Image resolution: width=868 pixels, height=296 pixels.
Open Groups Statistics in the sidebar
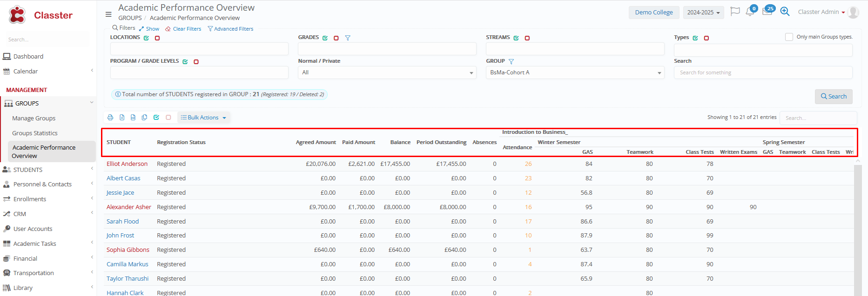coord(35,133)
